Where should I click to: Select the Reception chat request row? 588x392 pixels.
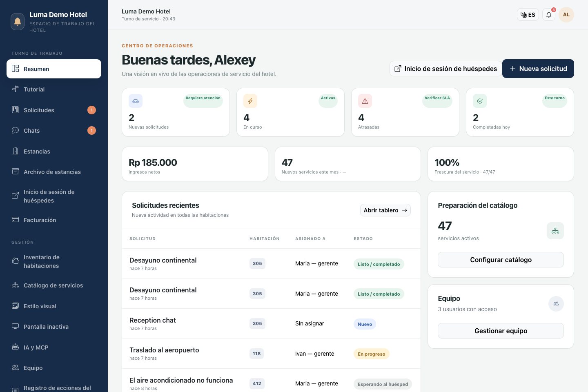click(x=271, y=323)
